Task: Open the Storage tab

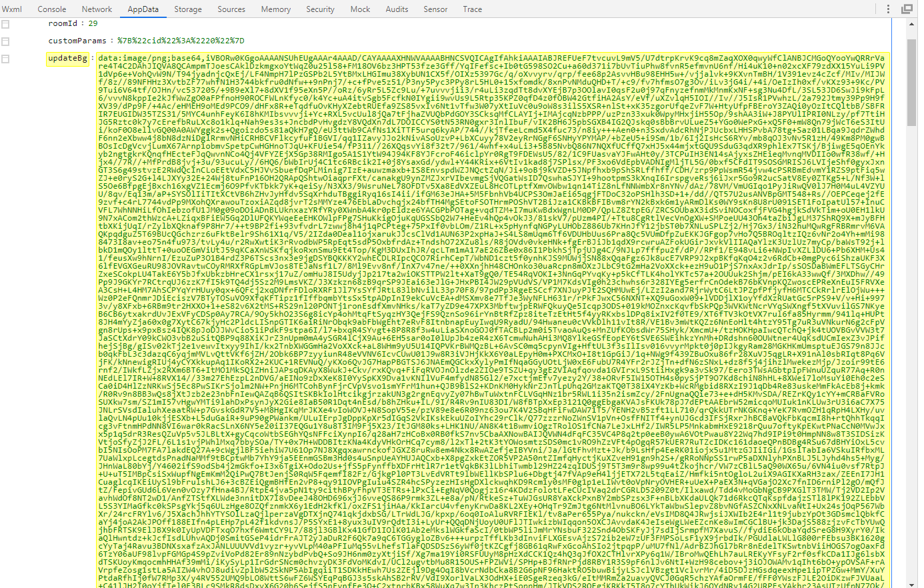Action: point(188,9)
